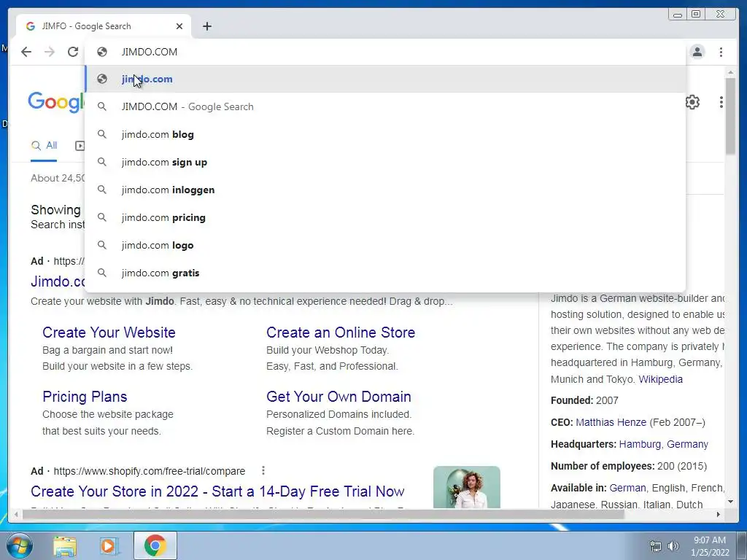This screenshot has width=747, height=560.
Task: Open 'Create an Online Store' link
Action: coord(341,332)
